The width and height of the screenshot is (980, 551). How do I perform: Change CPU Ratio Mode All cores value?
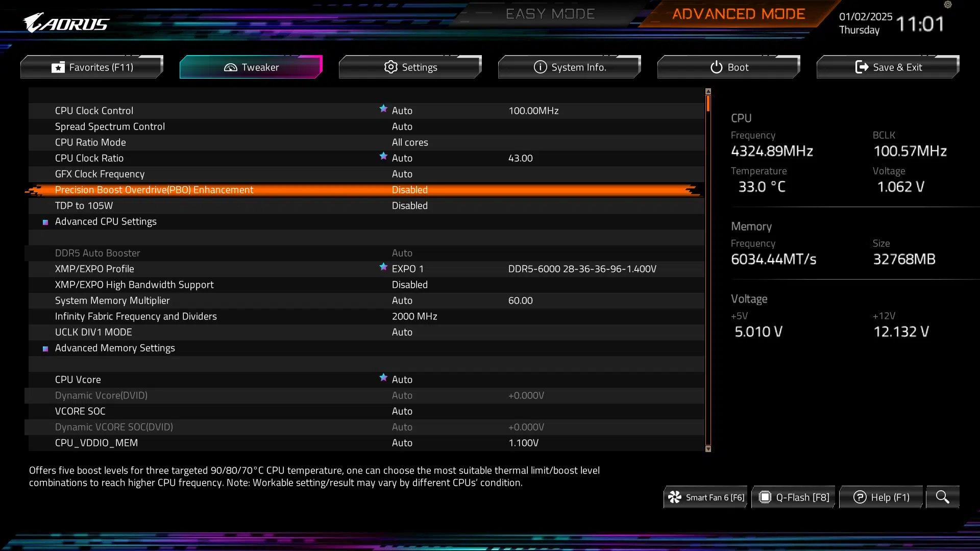pos(410,142)
